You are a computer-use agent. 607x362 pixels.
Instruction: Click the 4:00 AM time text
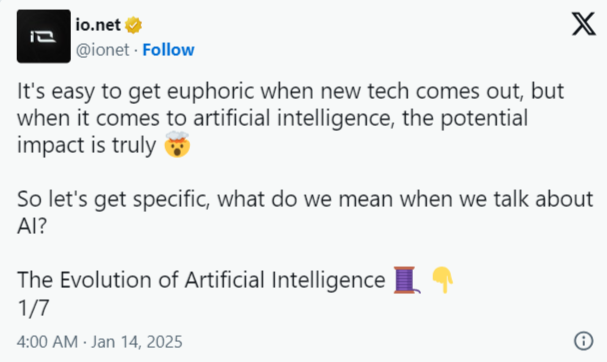[x=47, y=342]
